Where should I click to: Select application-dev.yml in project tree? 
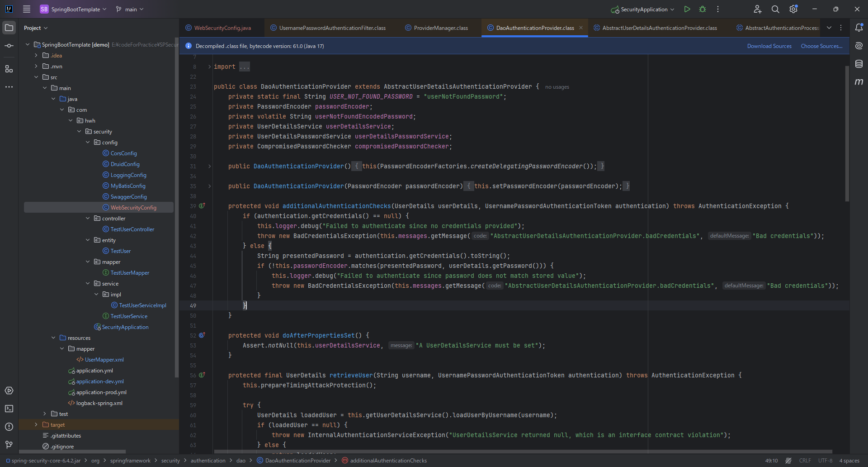point(96,381)
